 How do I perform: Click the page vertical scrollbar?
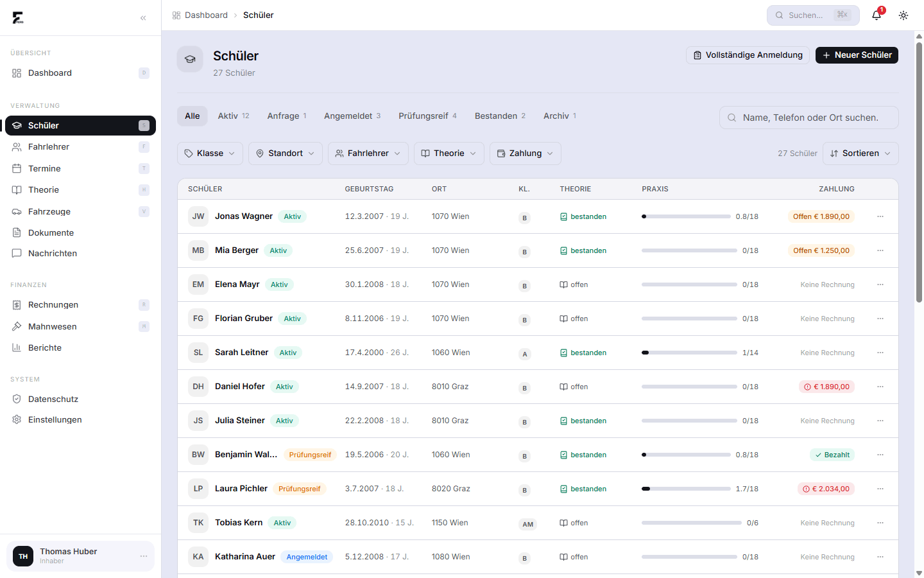919,173
